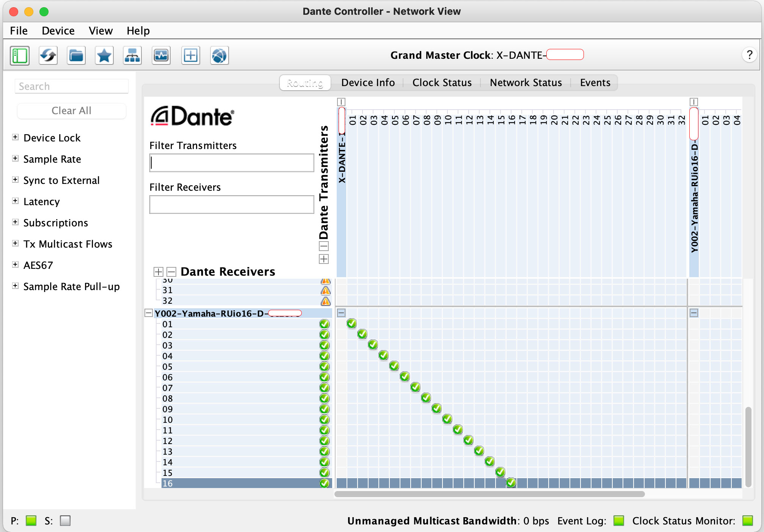This screenshot has width=764, height=532.
Task: Open the load preset folder icon
Action: coord(76,56)
